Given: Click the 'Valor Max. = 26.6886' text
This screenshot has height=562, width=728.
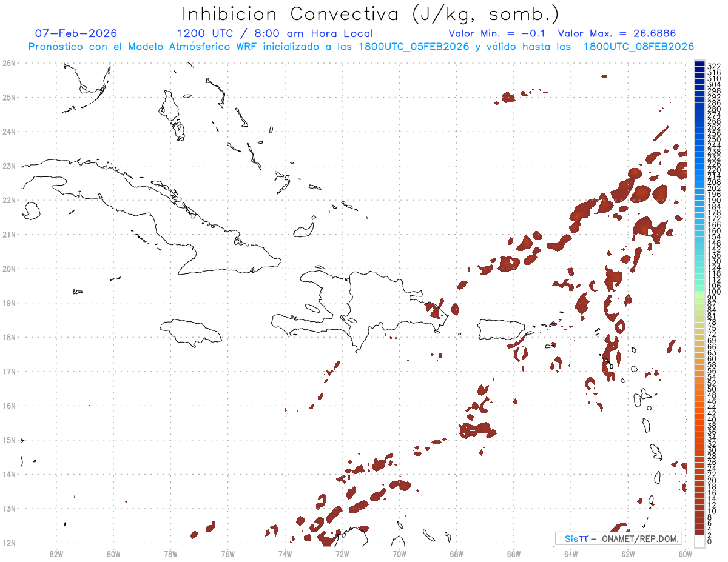Looking at the screenshot, I should (616, 33).
